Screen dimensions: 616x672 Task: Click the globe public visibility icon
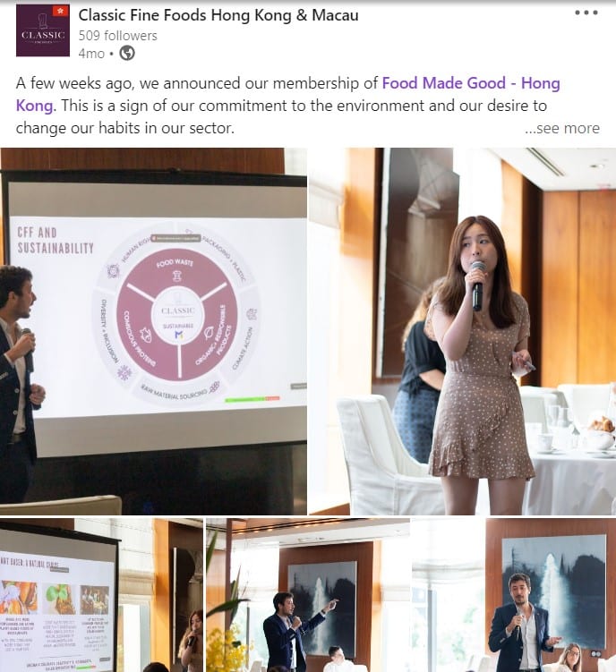[x=127, y=53]
